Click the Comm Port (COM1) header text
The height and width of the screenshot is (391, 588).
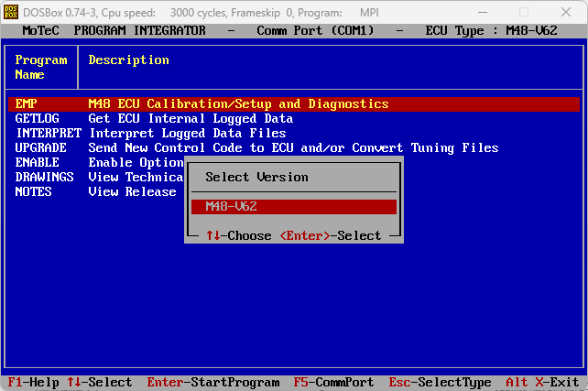(x=315, y=30)
